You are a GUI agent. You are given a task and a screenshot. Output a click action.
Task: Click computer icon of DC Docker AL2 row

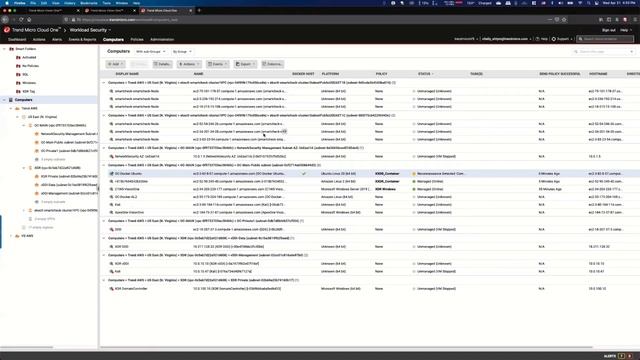pos(111,197)
